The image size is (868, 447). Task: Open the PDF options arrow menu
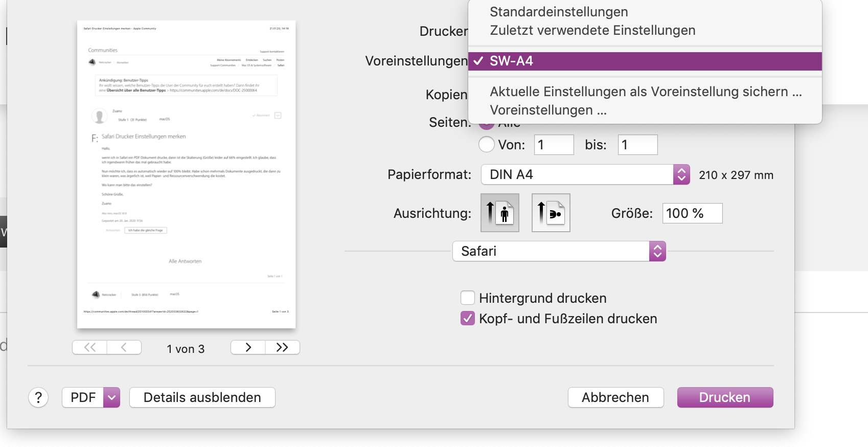click(x=111, y=397)
